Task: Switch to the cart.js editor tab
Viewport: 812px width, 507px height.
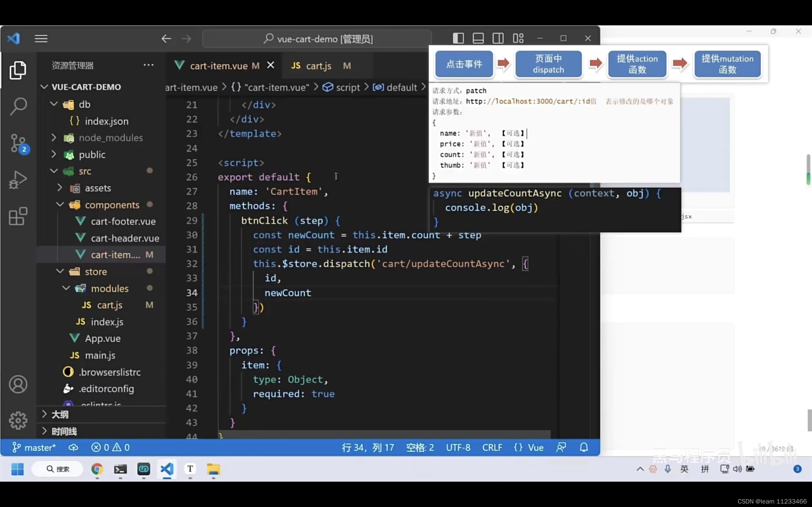Action: click(x=318, y=66)
